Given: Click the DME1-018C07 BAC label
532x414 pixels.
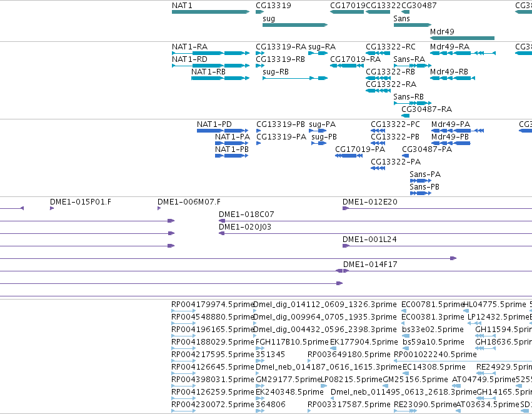Looking at the screenshot, I should pyautogui.click(x=246, y=215).
